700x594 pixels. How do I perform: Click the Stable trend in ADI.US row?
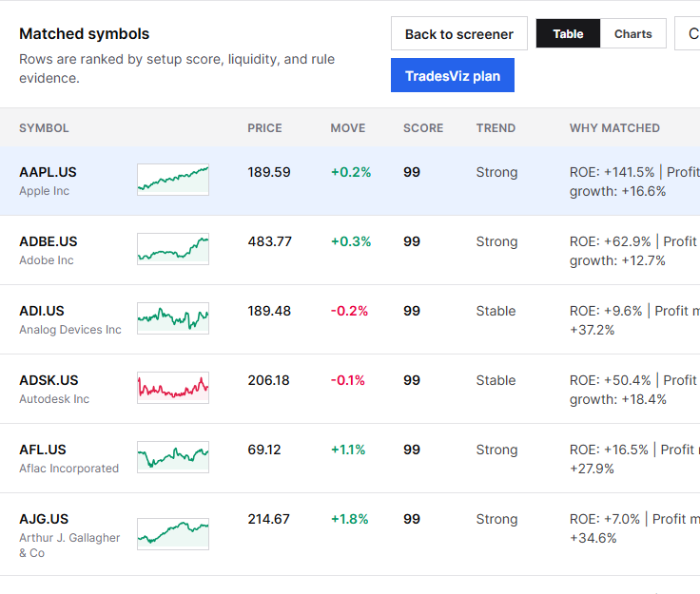[x=496, y=311]
